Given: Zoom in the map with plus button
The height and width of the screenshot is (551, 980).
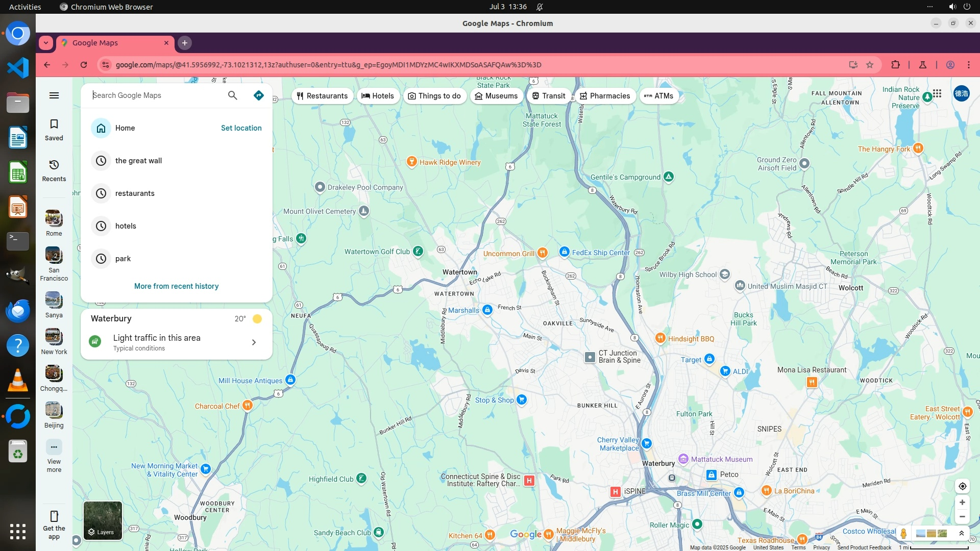Looking at the screenshot, I should tap(962, 503).
